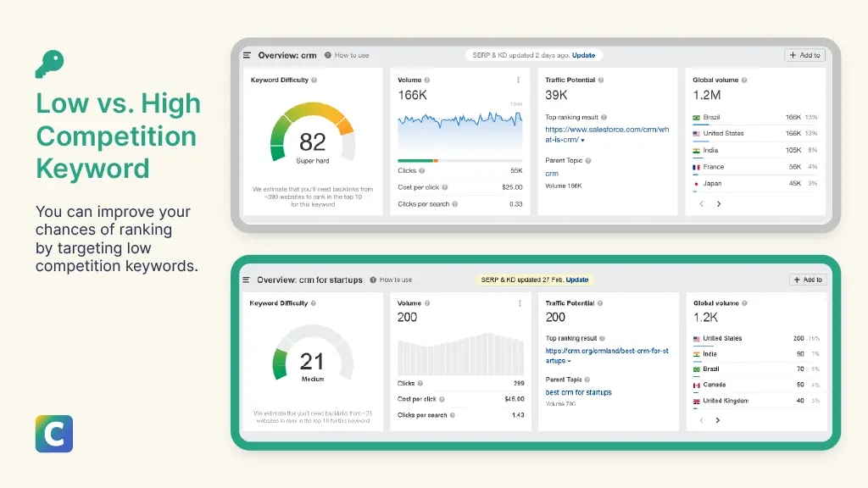Expand dropdown arrow after crm.org URL
This screenshot has height=488, width=868.
pos(569,361)
